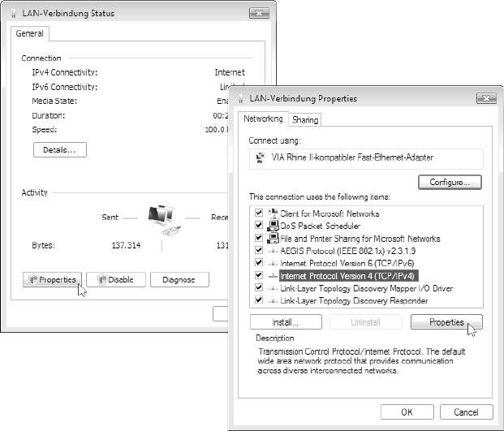The image size is (504, 431).
Task: Click the File and Printer Sharing icon
Action: [x=273, y=238]
